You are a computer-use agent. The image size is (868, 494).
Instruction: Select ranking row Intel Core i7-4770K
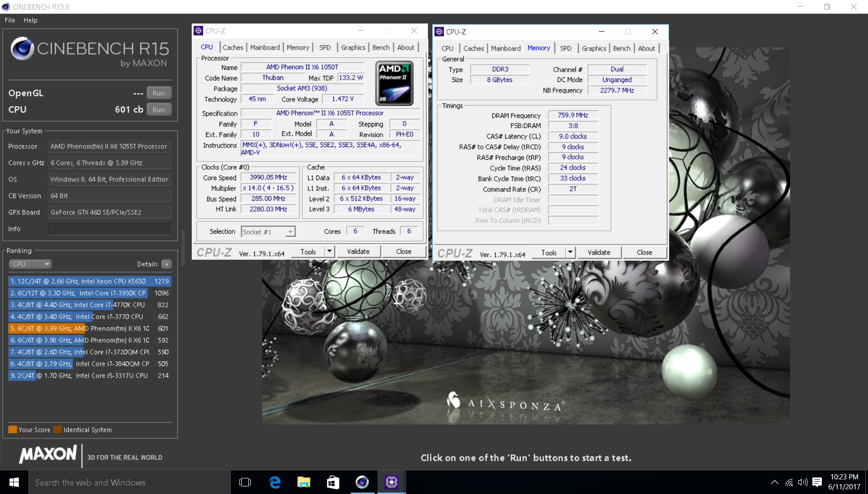tap(90, 305)
